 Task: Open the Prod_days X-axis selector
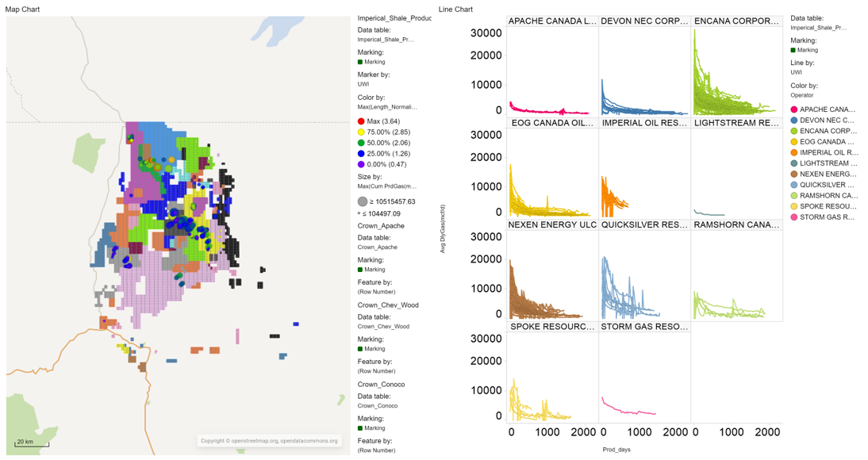[x=616, y=450]
